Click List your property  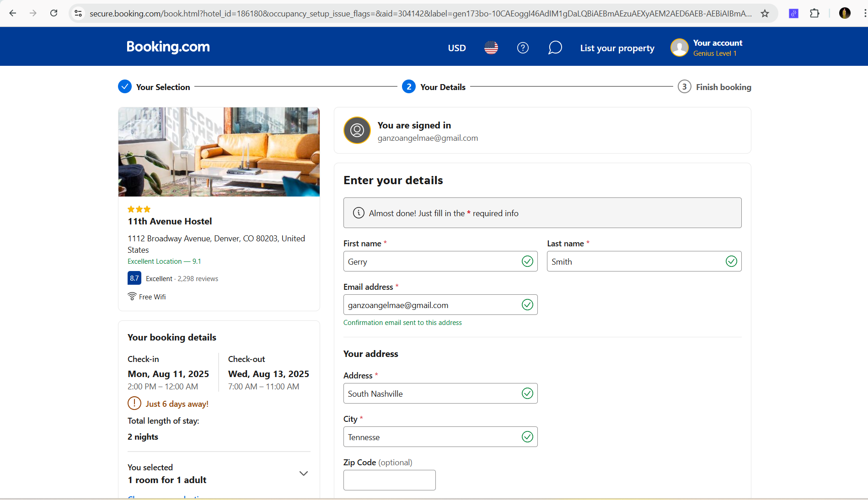pos(617,48)
